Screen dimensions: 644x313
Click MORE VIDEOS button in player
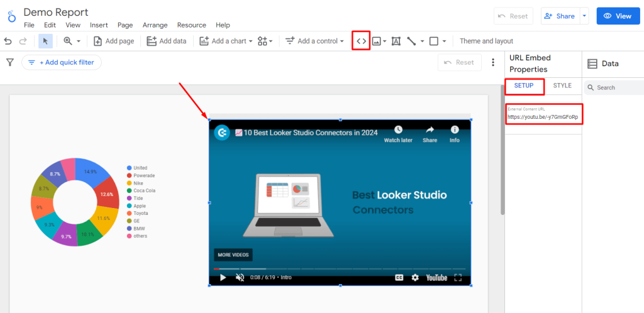point(233,255)
